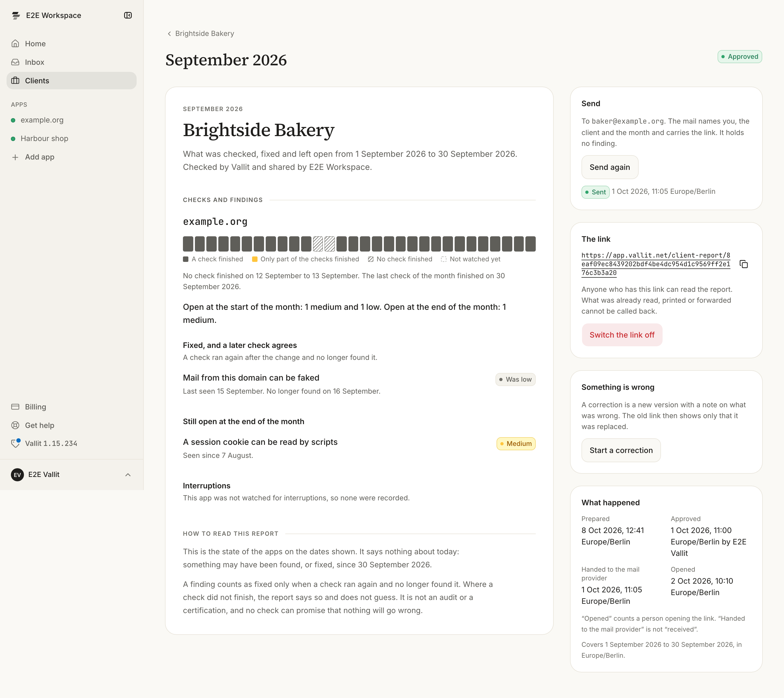The height and width of the screenshot is (698, 784).
Task: Click Switch the link off
Action: tap(622, 335)
